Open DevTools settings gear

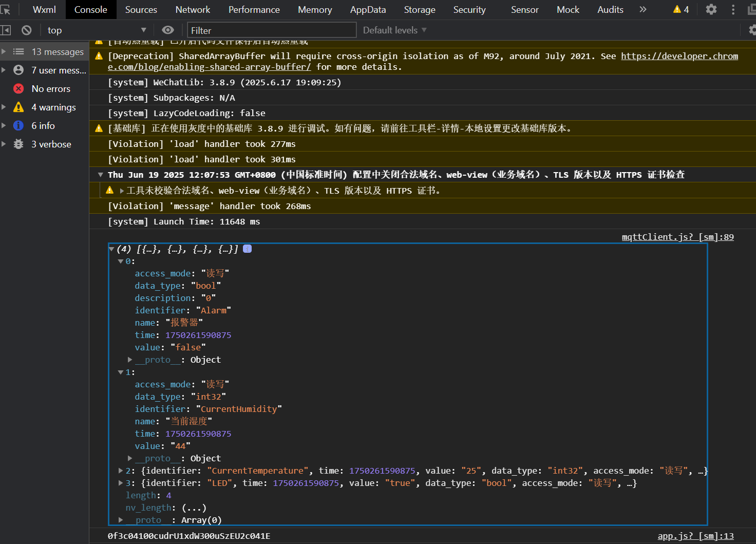pos(711,9)
